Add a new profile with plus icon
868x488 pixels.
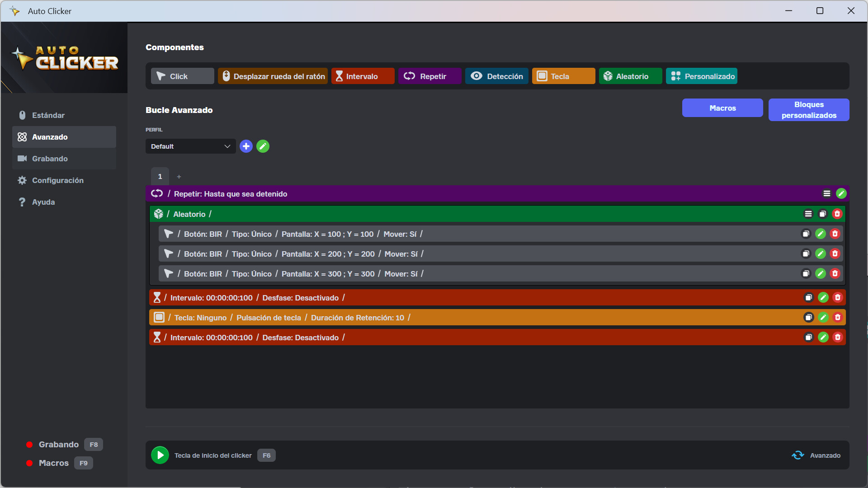coord(246,146)
